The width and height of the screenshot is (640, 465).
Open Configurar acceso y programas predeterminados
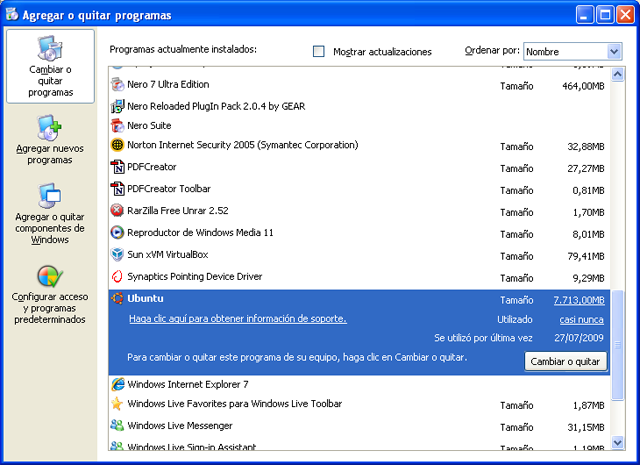tap(50, 293)
